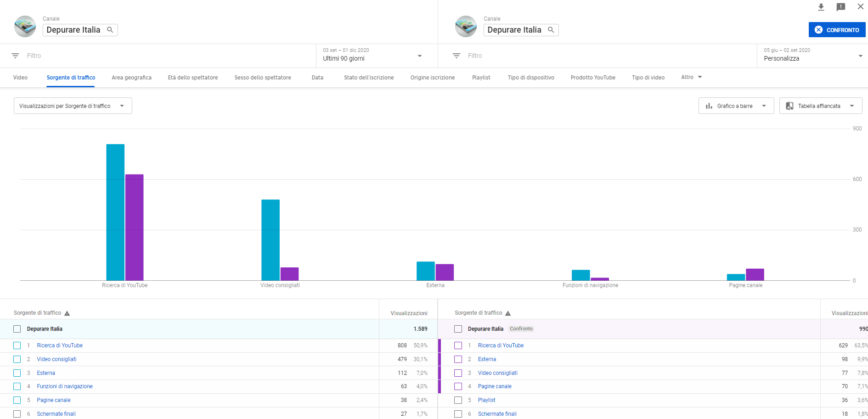Toggle right Playlist row checkbox
Viewport: 868px width, 419px height.
point(458,400)
